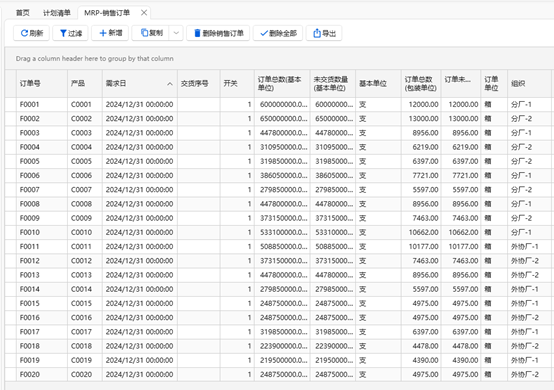This screenshot has height=390, width=554.
Task: Click product cell C0019
Action: coord(85,360)
